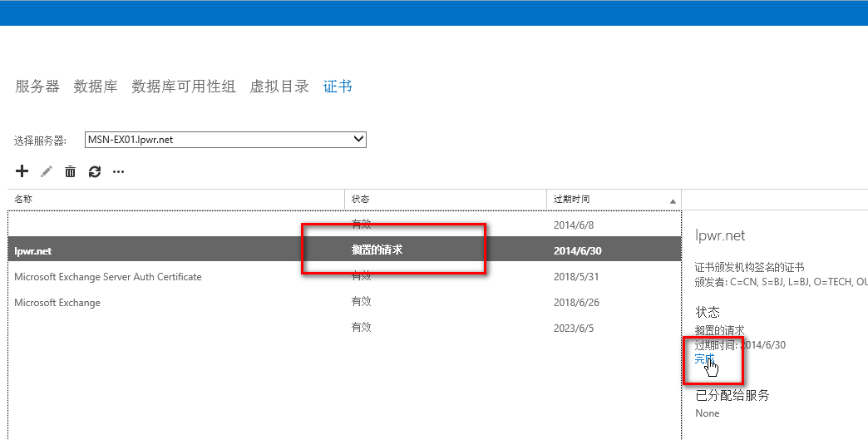Viewport: 868px width, 440px height.
Task: Select the 证书 tab
Action: tap(338, 87)
